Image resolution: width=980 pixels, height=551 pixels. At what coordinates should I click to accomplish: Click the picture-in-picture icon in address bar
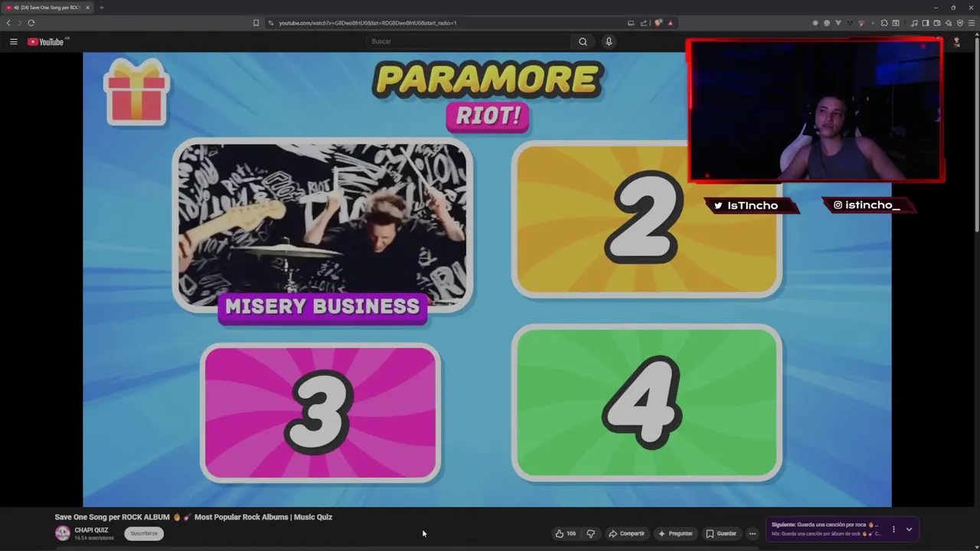631,23
